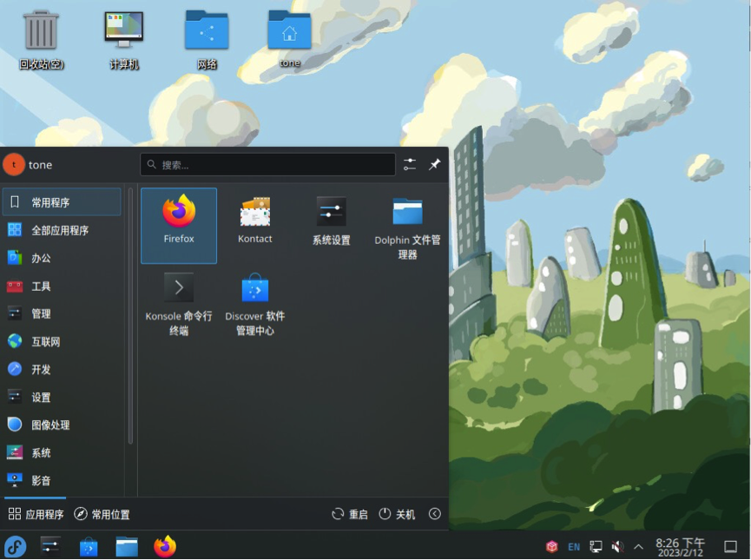Open the 图像处理 category
Screen dimensions: 751x560
pyautogui.click(x=63, y=425)
